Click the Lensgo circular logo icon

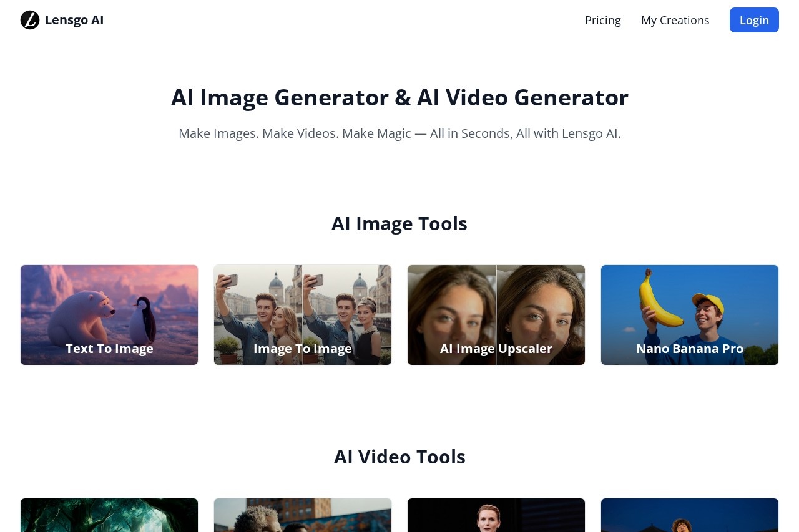[30, 20]
